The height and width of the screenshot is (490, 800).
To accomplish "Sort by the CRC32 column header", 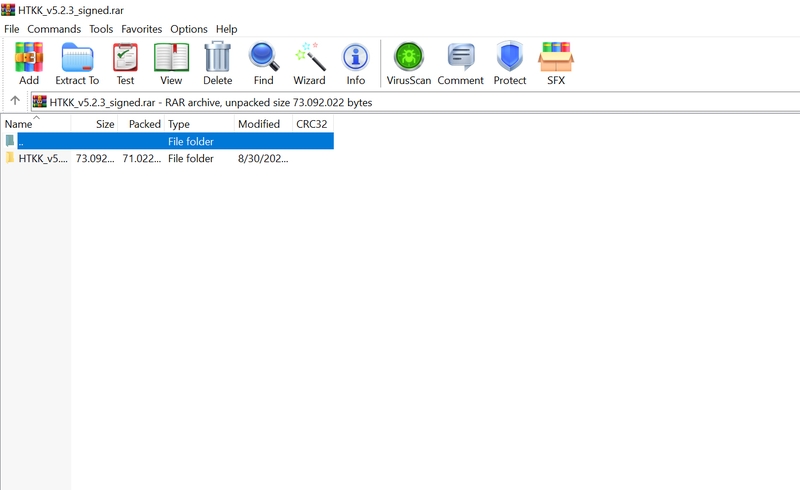I will tap(313, 124).
